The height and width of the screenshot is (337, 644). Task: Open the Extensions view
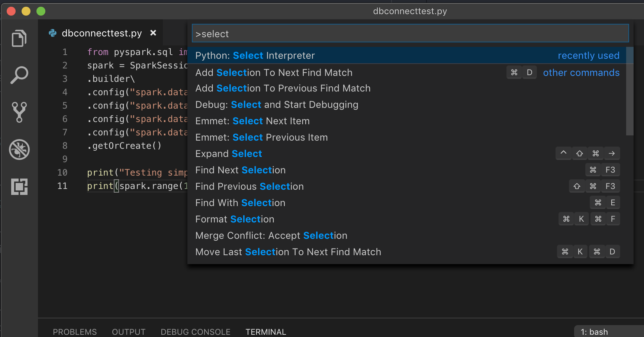(x=19, y=187)
